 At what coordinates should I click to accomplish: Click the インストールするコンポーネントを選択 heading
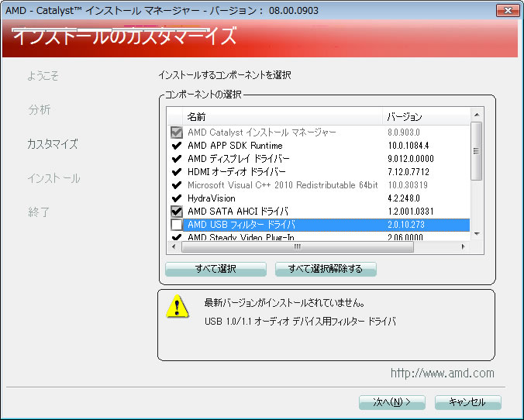(225, 75)
